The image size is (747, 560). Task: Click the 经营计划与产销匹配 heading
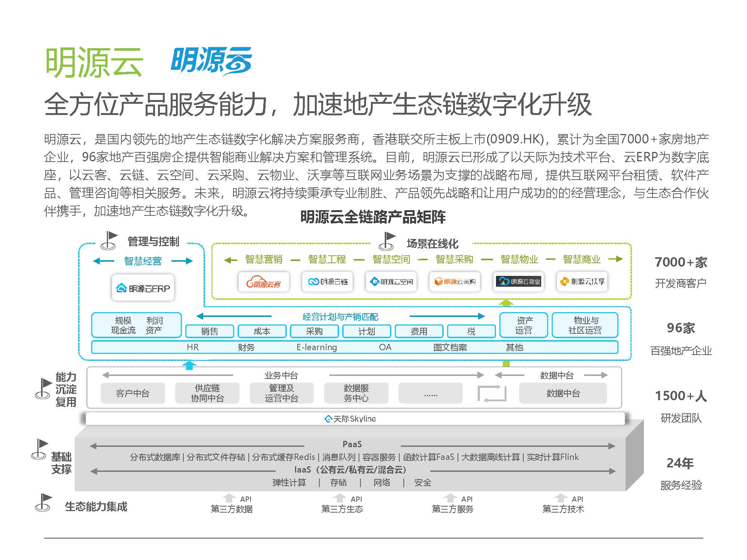340,317
